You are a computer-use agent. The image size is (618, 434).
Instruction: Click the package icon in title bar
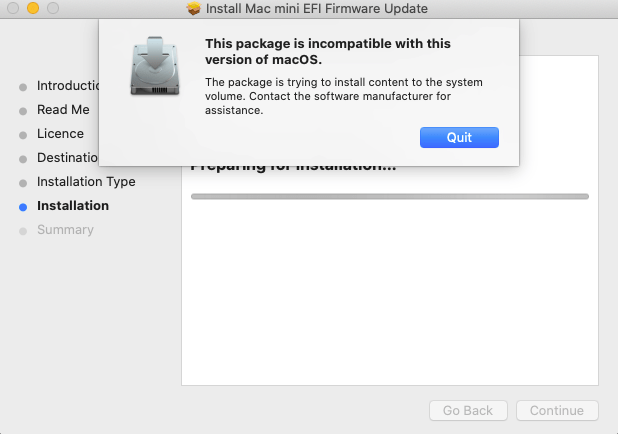pyautogui.click(x=194, y=8)
